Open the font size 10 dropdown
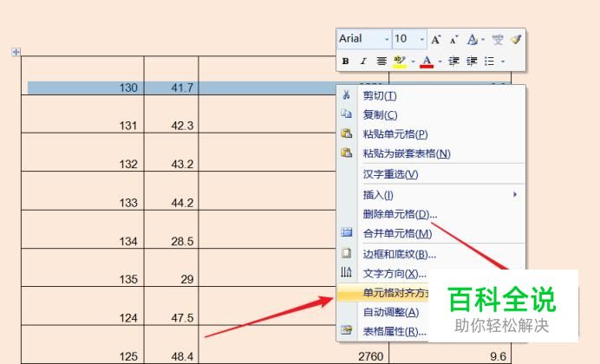The height and width of the screenshot is (364, 600). pos(422,39)
